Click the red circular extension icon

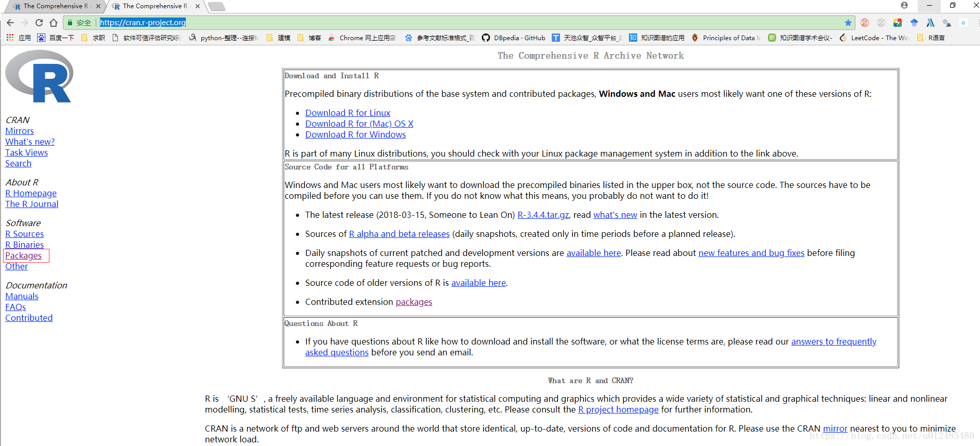coord(865,23)
